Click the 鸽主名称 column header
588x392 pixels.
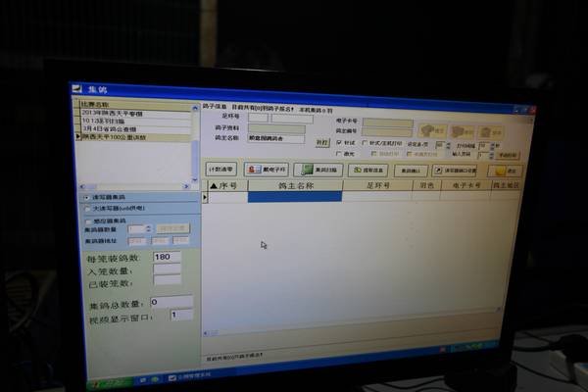[295, 184]
